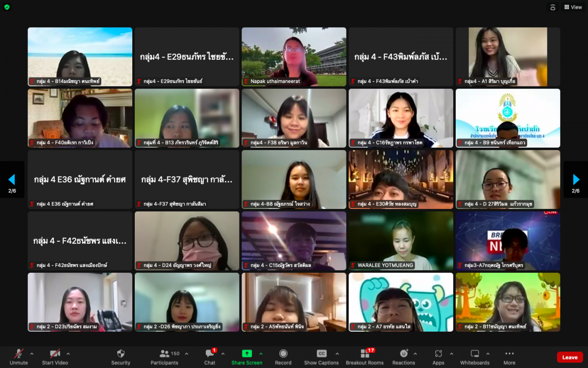This screenshot has height=368, width=588.
Task: Select the กลุ่ม4 - E29 name-only tile
Action: click(187, 57)
